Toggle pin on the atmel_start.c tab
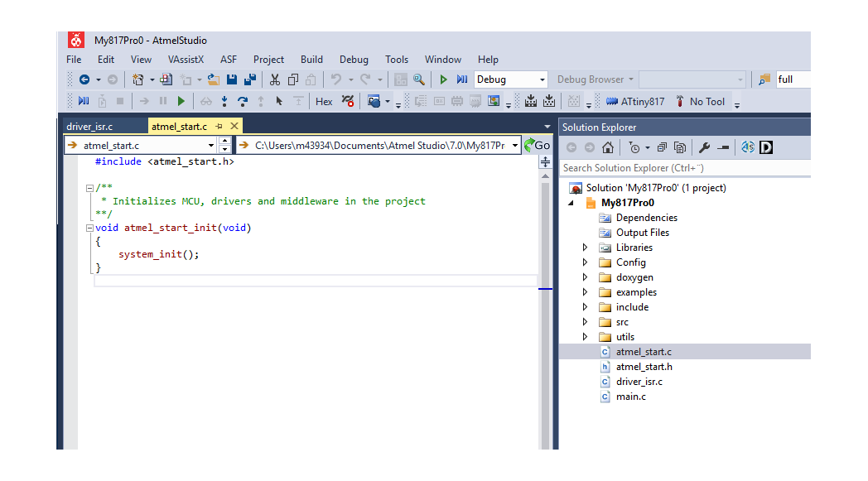 coord(219,126)
